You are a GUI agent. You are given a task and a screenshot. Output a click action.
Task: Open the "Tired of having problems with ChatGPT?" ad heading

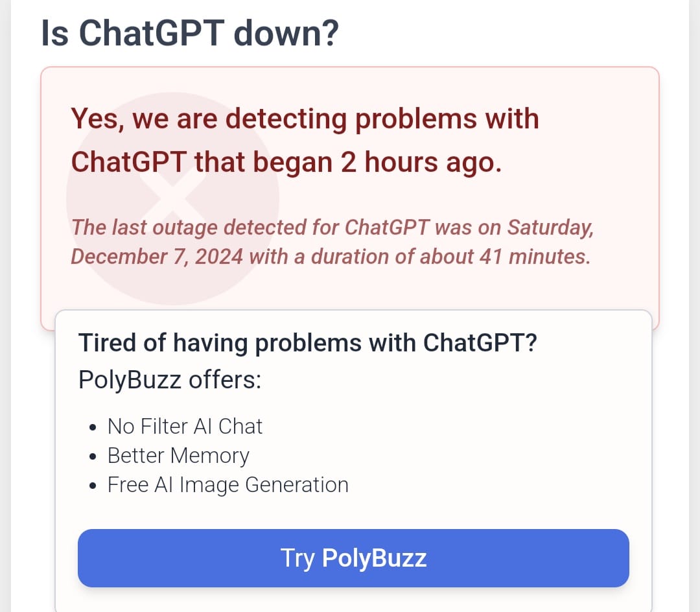307,342
